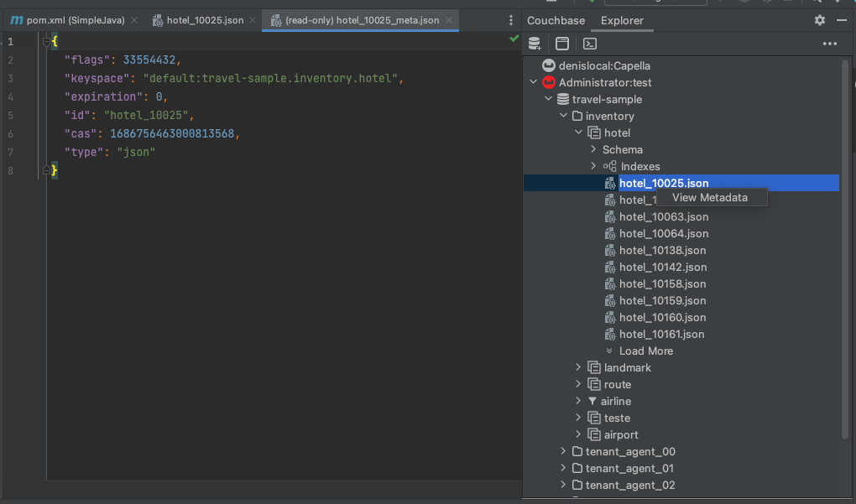Click Load More documents
This screenshot has width=856, height=504.
(646, 351)
